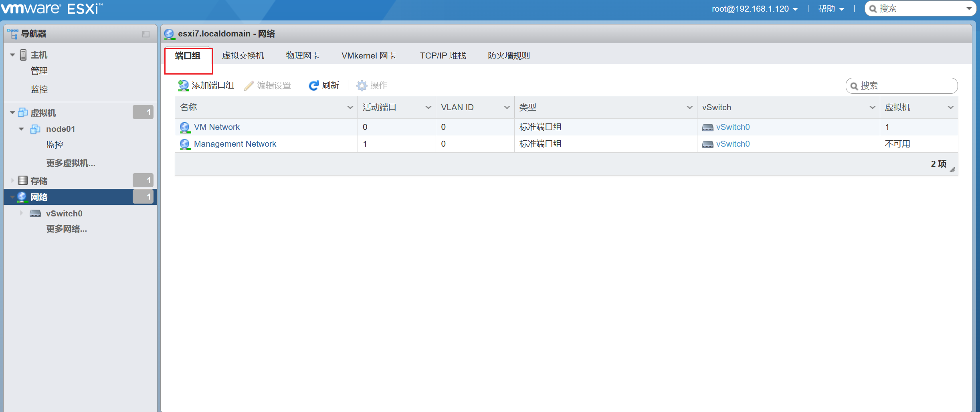Select 管理 under 主机
Viewport: 980px width, 412px height.
click(x=39, y=71)
